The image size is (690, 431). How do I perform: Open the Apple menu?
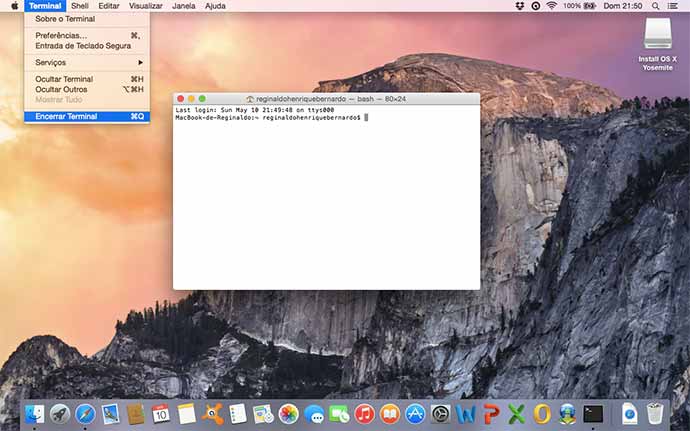[14, 6]
